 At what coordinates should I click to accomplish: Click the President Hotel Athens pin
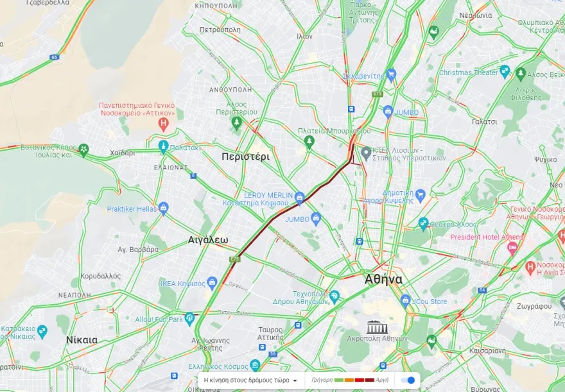[x=512, y=248]
